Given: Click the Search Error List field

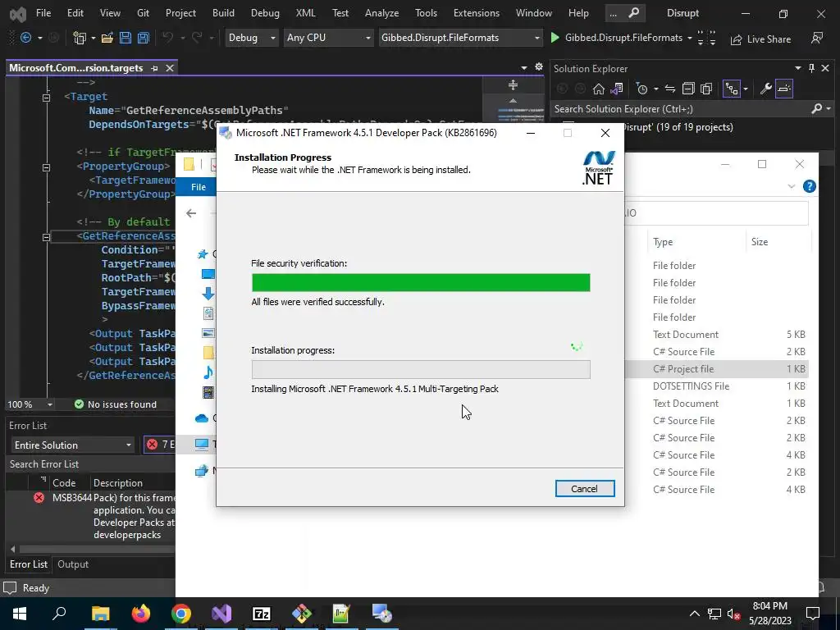Looking at the screenshot, I should pos(91,464).
